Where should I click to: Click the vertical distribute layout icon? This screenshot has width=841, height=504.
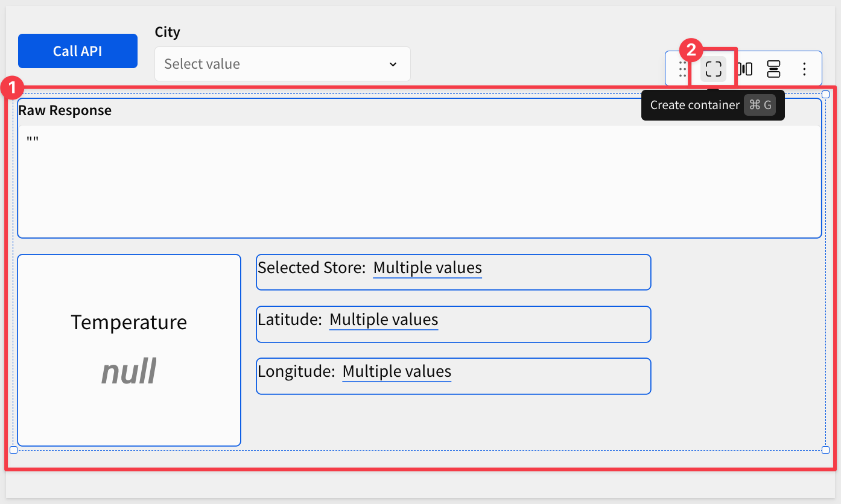pos(773,69)
